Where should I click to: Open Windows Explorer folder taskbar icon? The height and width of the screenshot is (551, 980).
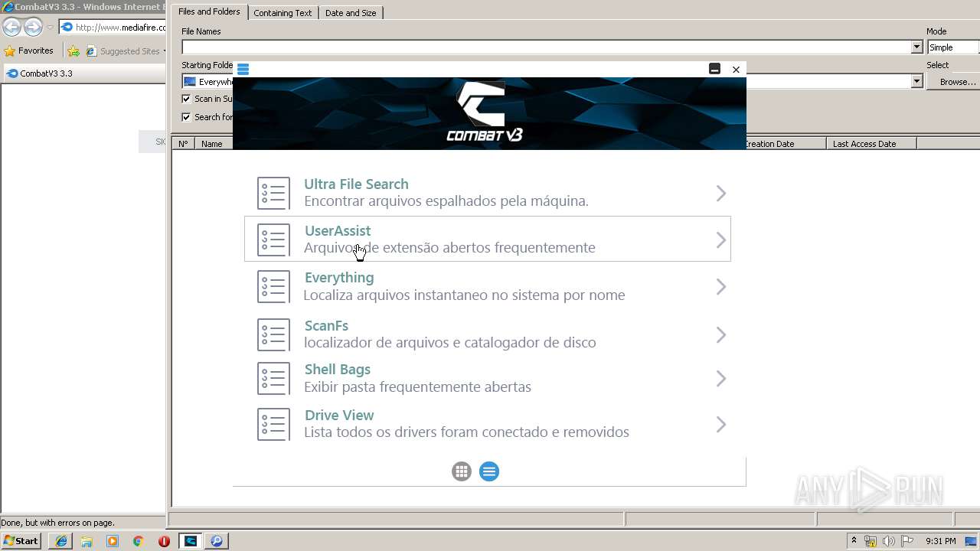[87, 541]
